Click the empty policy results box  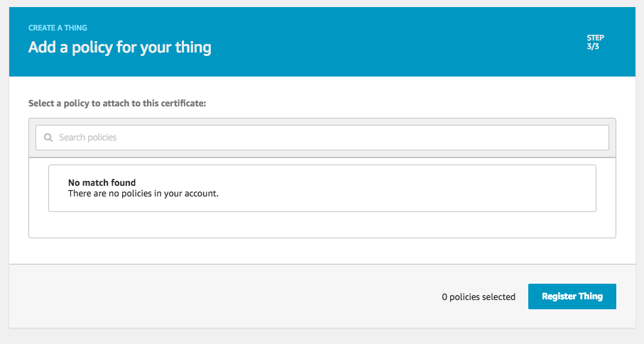[322, 189]
